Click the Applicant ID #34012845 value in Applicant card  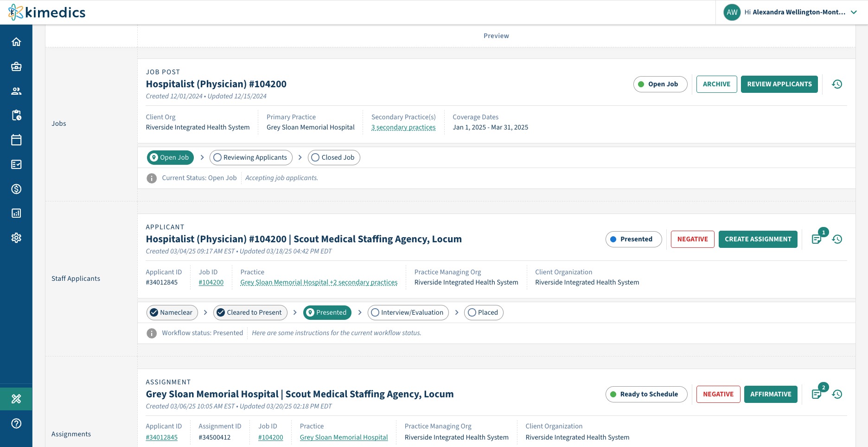(162, 282)
